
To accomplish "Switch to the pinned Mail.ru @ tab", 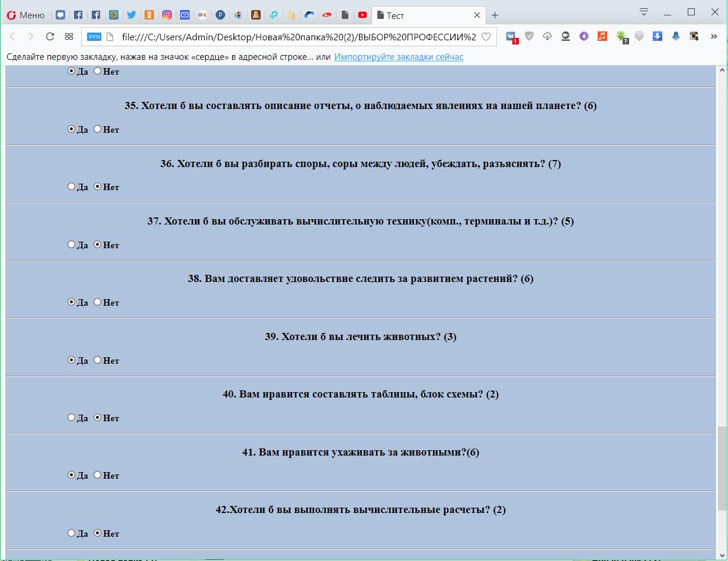I will pyautogui.click(x=114, y=15).
